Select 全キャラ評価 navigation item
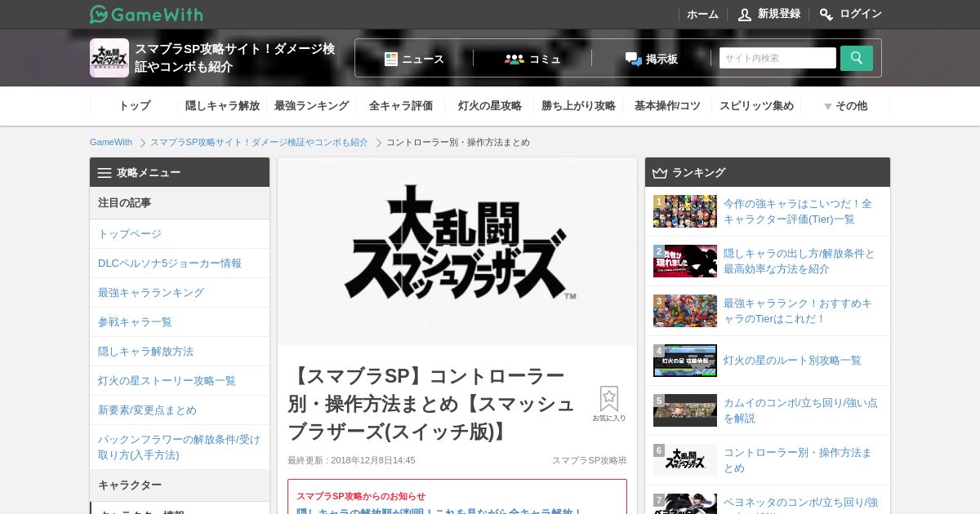This screenshot has width=980, height=514. point(400,105)
